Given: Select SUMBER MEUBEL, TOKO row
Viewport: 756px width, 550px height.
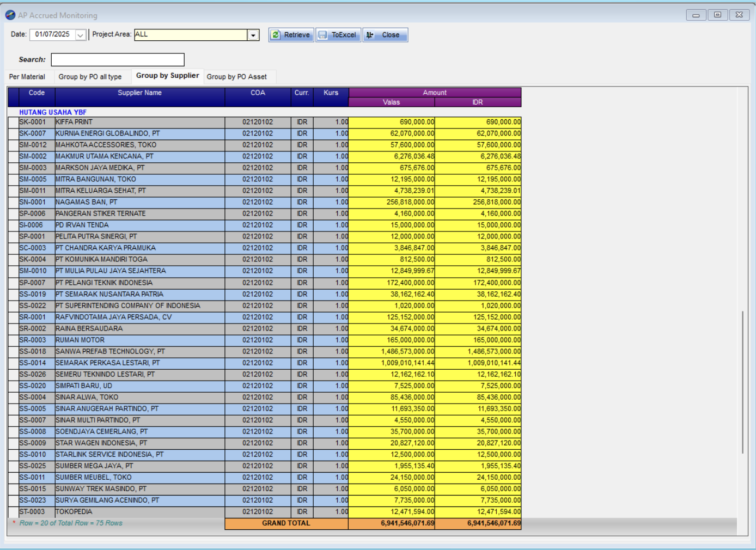Looking at the screenshot, I should click(x=265, y=477).
